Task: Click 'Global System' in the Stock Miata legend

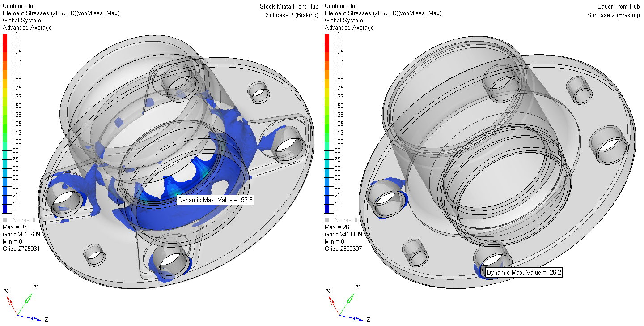Action: (22, 21)
